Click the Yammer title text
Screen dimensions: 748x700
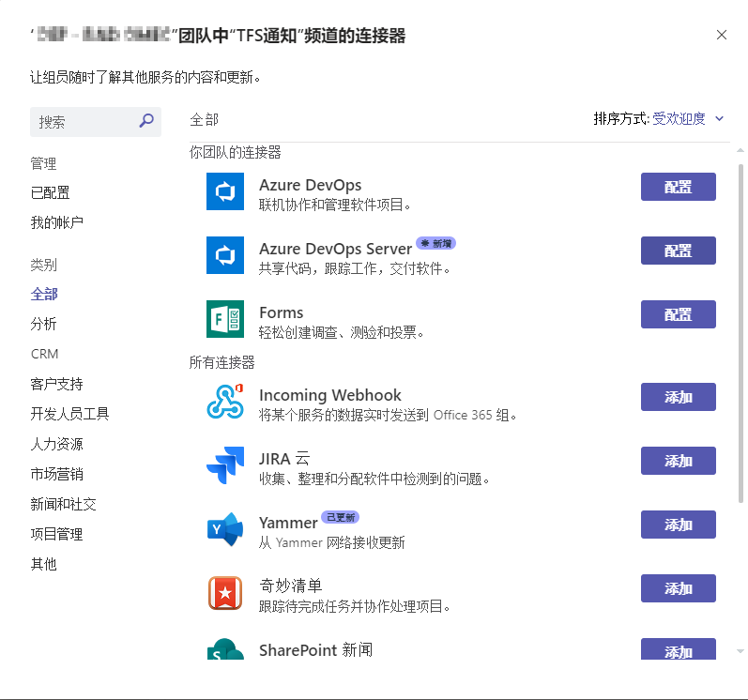tap(288, 523)
